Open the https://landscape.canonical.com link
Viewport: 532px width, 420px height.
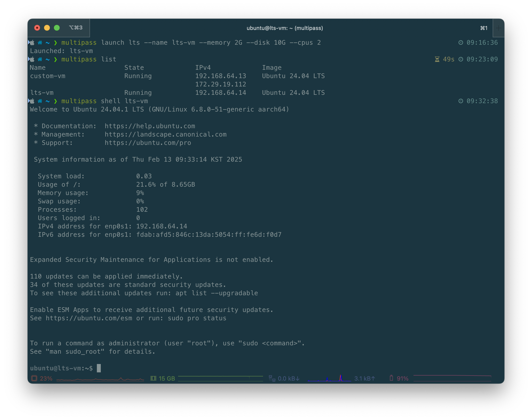tap(166, 135)
